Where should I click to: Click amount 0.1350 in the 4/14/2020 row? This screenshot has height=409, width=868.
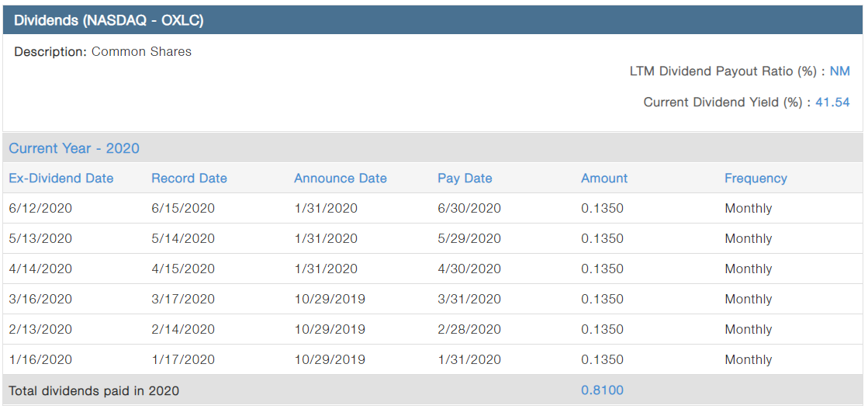[x=602, y=269]
